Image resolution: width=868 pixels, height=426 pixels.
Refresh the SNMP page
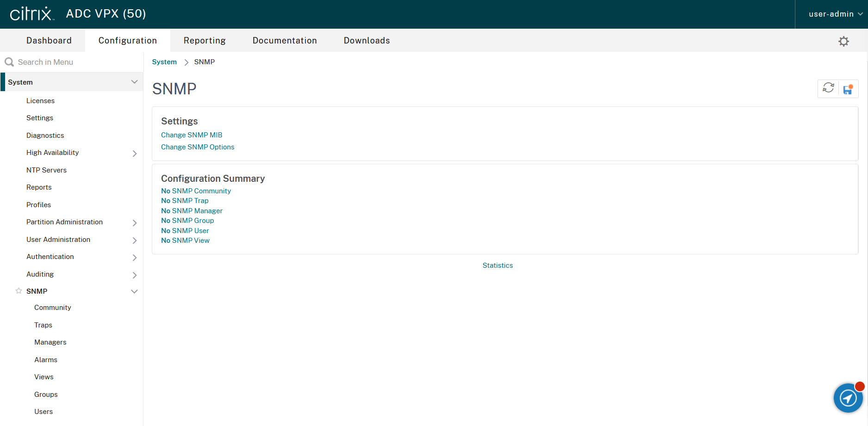(828, 88)
